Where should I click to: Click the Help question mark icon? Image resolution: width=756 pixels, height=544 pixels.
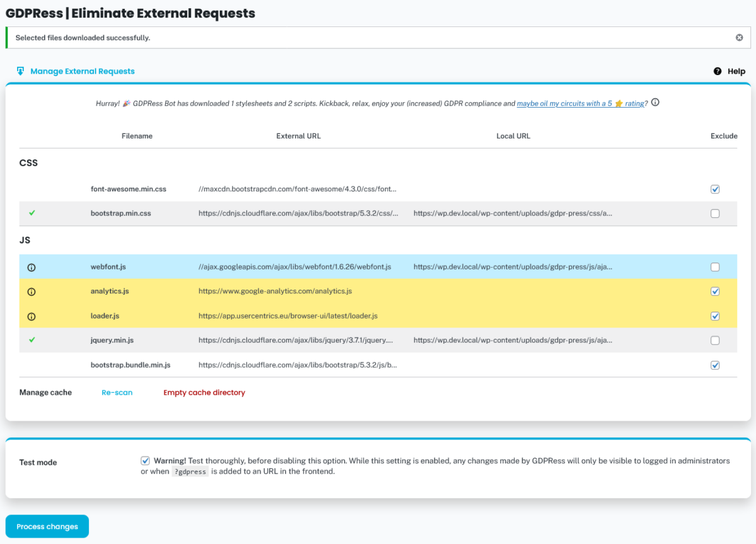pyautogui.click(x=718, y=71)
